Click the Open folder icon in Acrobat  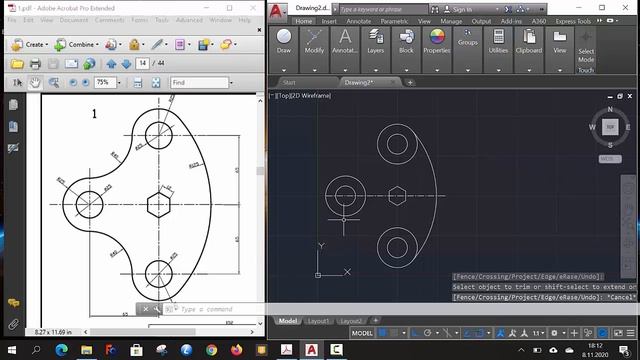coord(17,64)
